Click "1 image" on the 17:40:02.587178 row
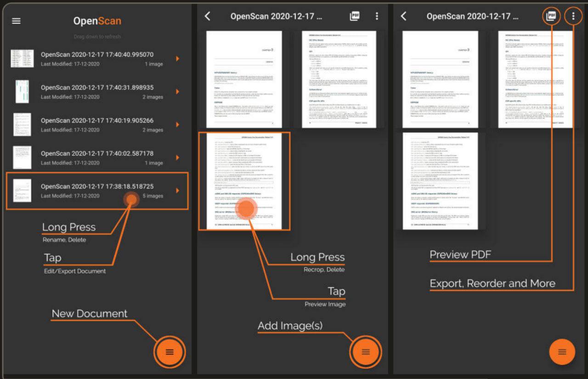This screenshot has height=379, width=588. (x=154, y=163)
